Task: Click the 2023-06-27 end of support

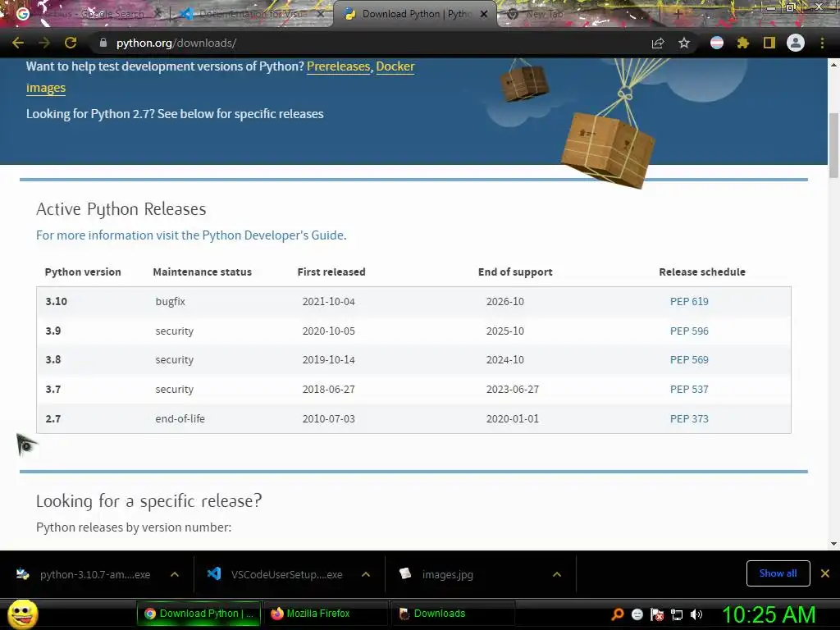Action: (x=512, y=390)
